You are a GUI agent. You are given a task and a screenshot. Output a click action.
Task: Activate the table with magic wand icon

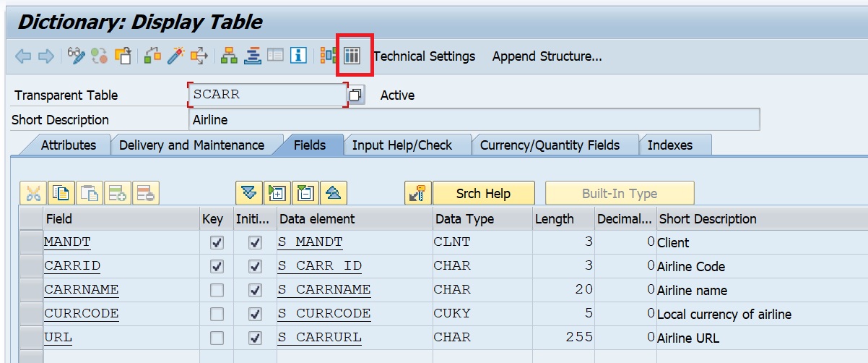(x=175, y=56)
